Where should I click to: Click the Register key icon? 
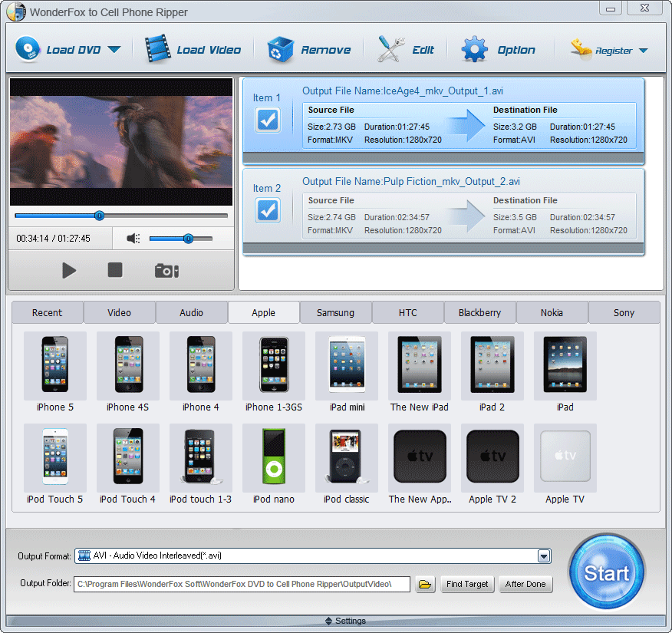pyautogui.click(x=581, y=50)
